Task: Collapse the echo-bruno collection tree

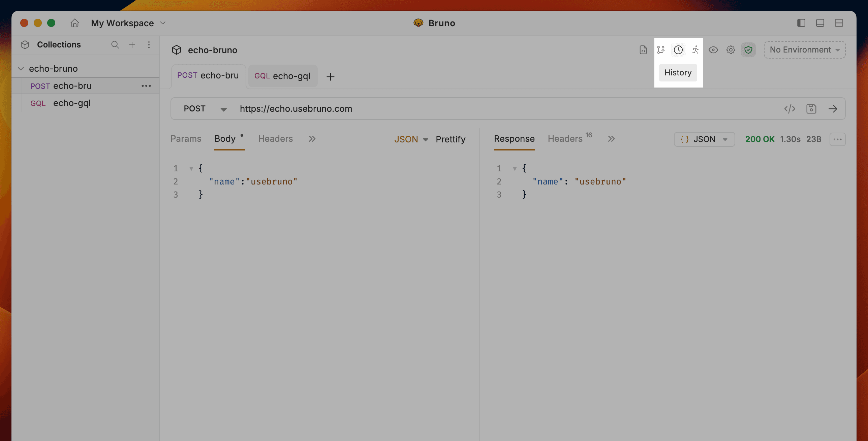Action: (x=21, y=69)
